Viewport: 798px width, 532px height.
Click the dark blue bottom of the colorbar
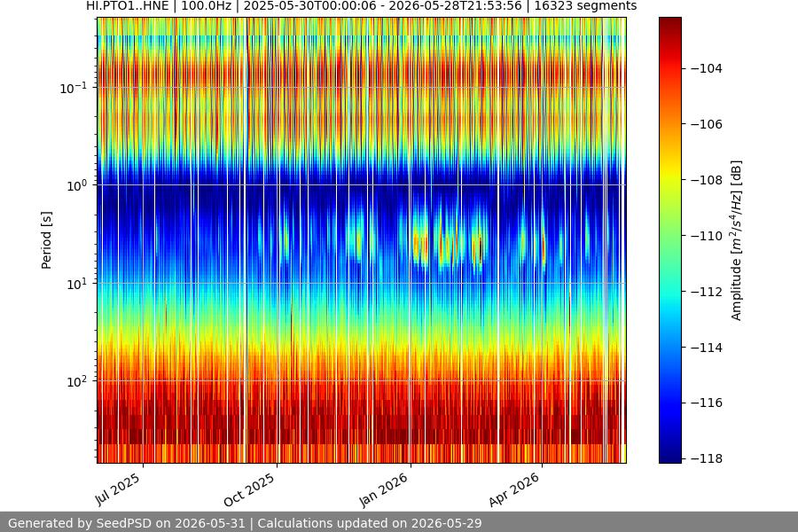(x=669, y=457)
